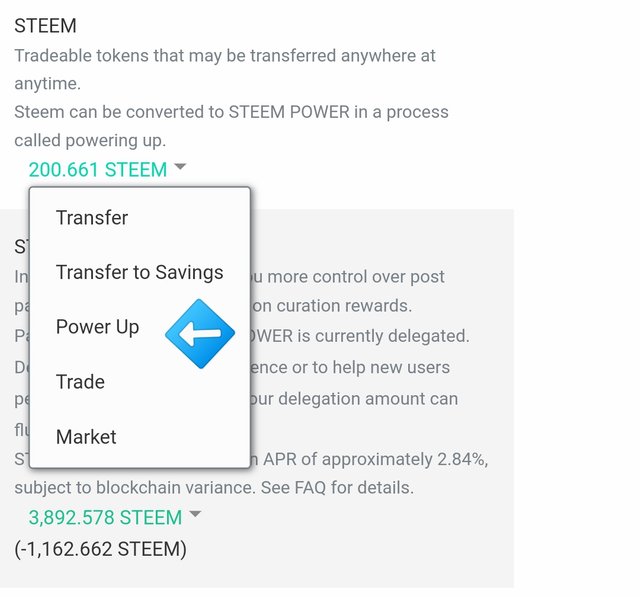This screenshot has height=597, width=640.
Task: Click the caret next to 3,892.578 STEEM
Action: click(196, 514)
